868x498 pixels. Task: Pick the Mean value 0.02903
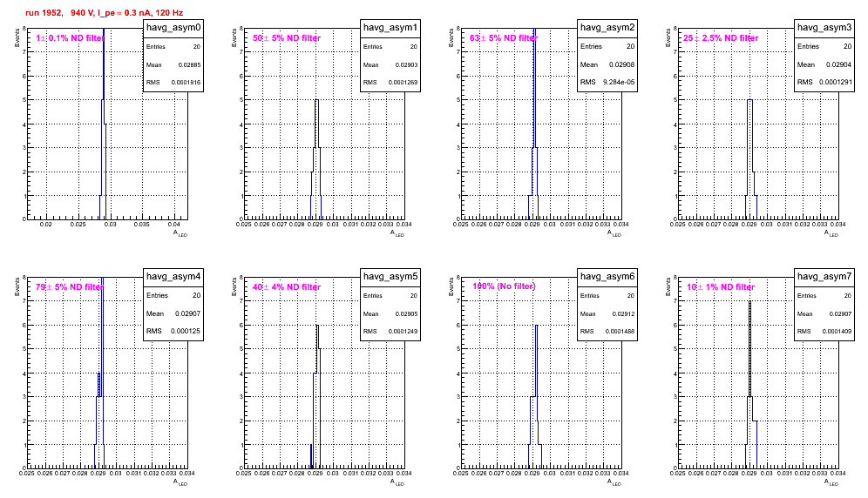point(406,64)
